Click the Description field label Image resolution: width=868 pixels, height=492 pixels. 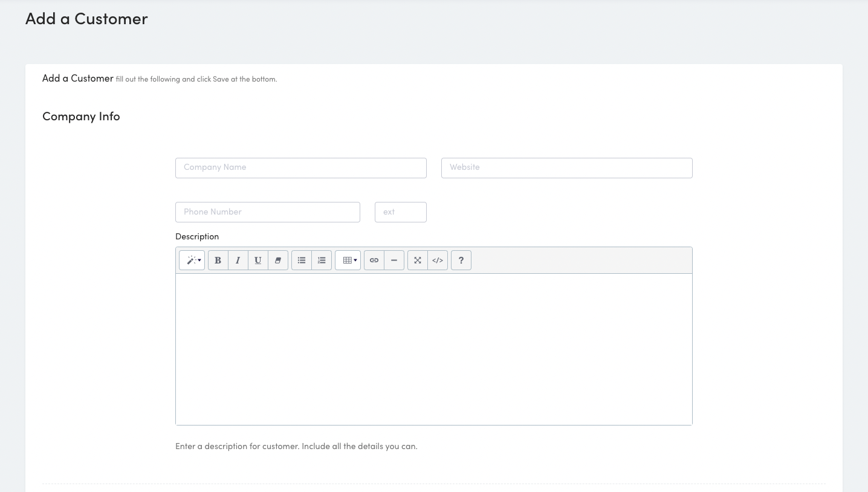[x=197, y=237]
